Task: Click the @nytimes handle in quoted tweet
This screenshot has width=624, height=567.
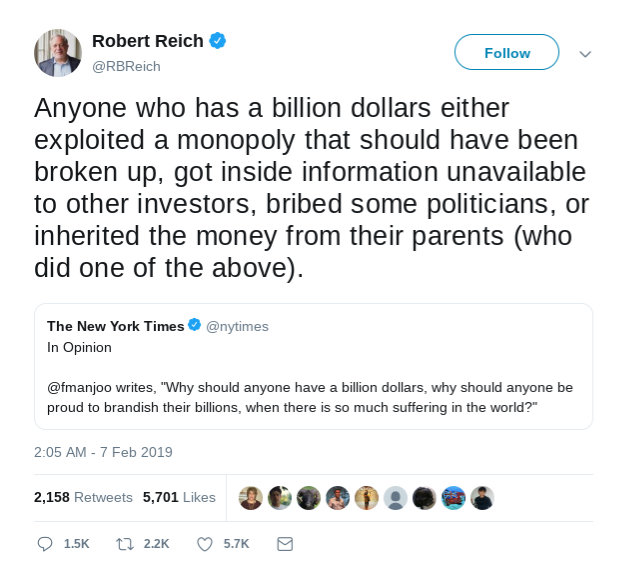Action: (237, 326)
